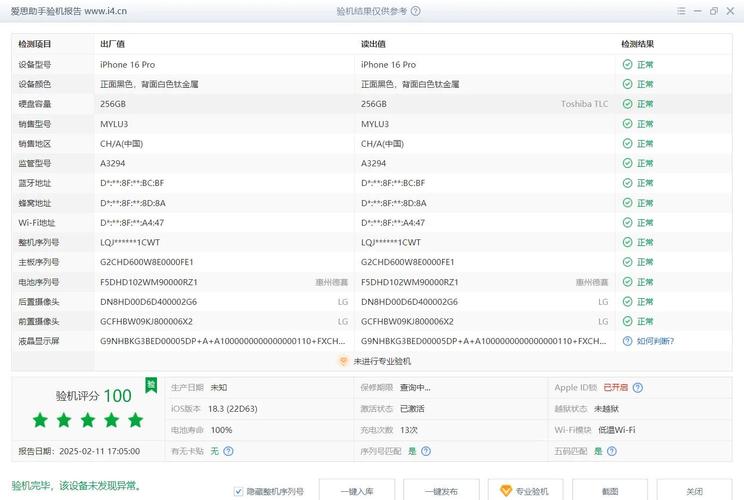Click the question icon before 如何判断?

click(x=627, y=341)
